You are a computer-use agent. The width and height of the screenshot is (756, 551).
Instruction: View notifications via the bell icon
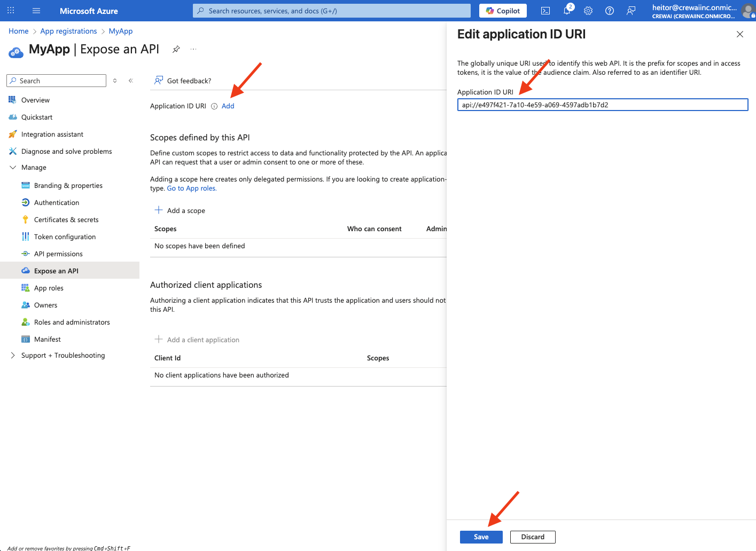567,11
